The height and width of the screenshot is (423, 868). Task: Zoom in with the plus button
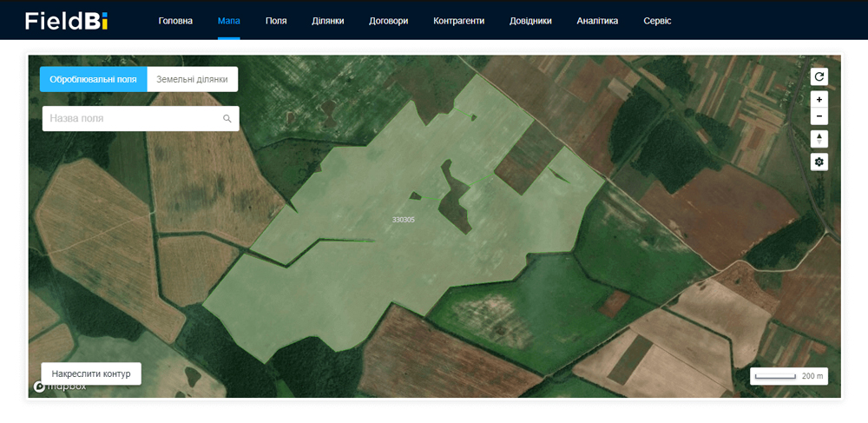819,100
